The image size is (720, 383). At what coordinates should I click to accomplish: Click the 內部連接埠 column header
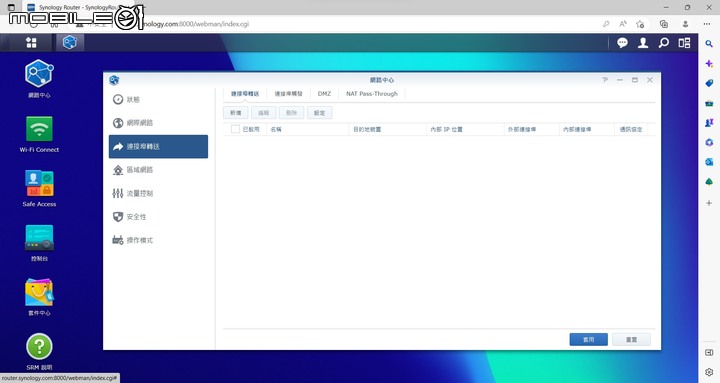pyautogui.click(x=587, y=130)
